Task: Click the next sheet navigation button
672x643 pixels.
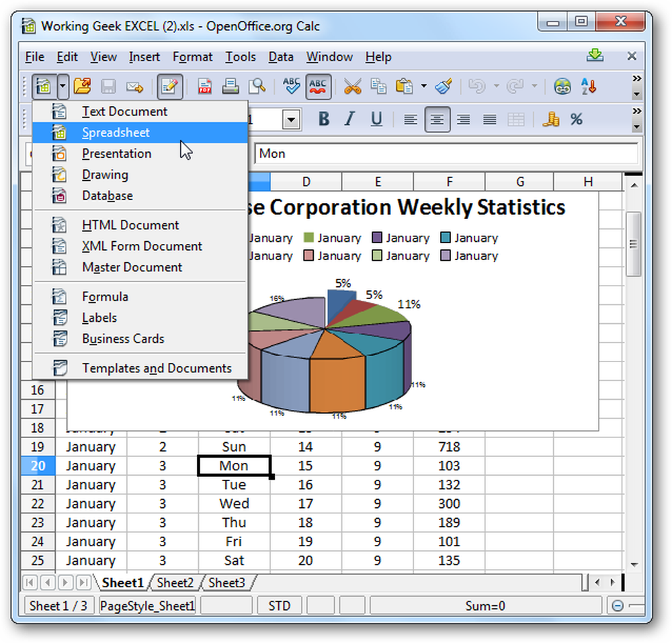Action: click(65, 583)
